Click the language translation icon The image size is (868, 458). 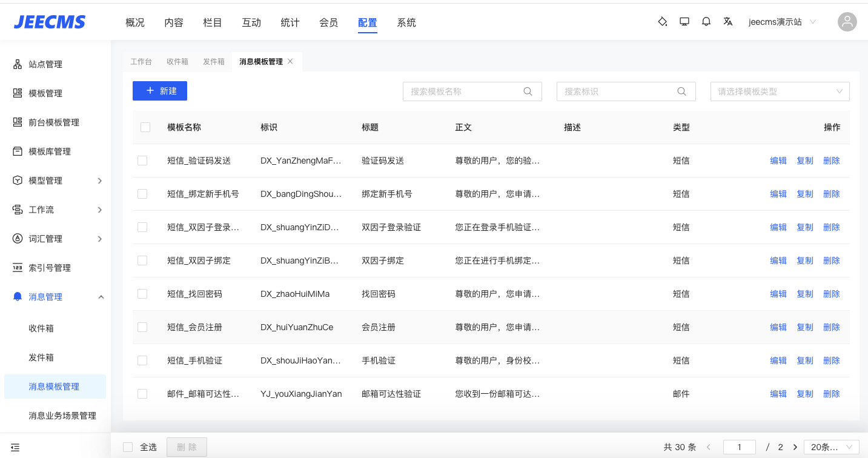coord(728,22)
